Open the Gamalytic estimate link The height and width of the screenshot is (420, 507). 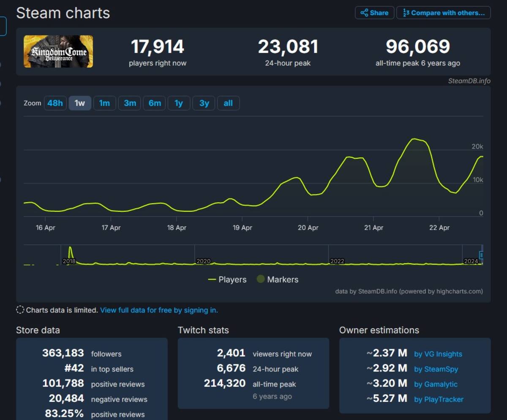coord(436,384)
